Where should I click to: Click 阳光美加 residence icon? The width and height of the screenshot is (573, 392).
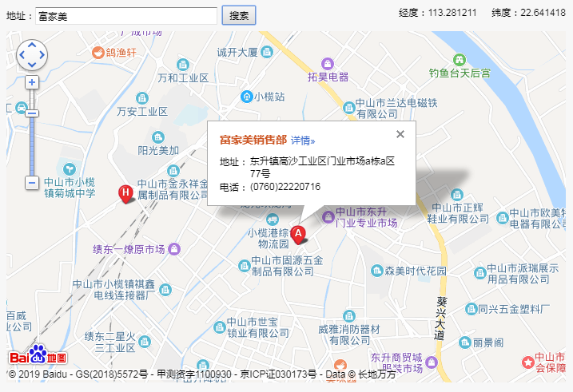coord(158,137)
